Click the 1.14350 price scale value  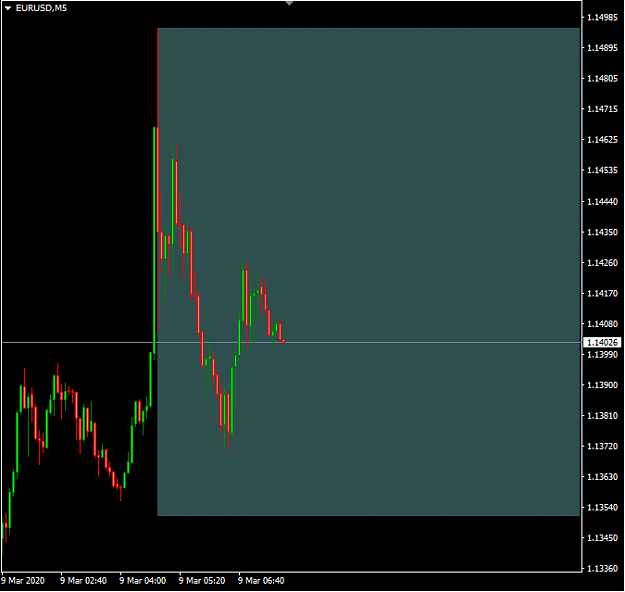602,232
